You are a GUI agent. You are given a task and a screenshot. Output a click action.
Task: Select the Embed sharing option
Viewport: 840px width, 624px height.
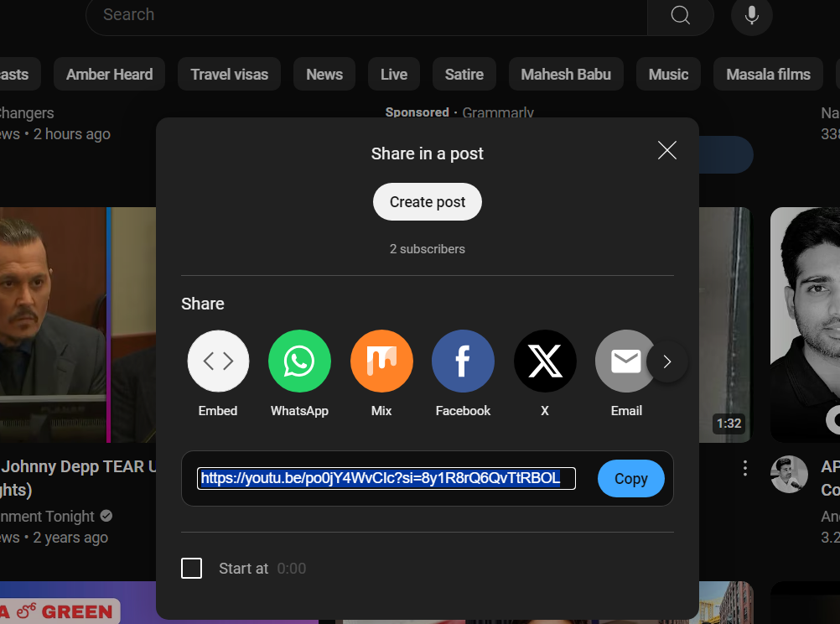click(x=218, y=361)
